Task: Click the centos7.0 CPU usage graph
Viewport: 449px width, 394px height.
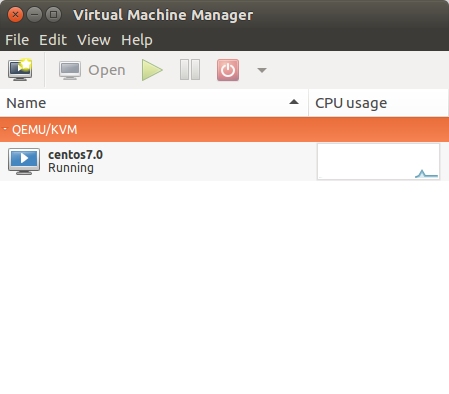Action: (x=378, y=162)
